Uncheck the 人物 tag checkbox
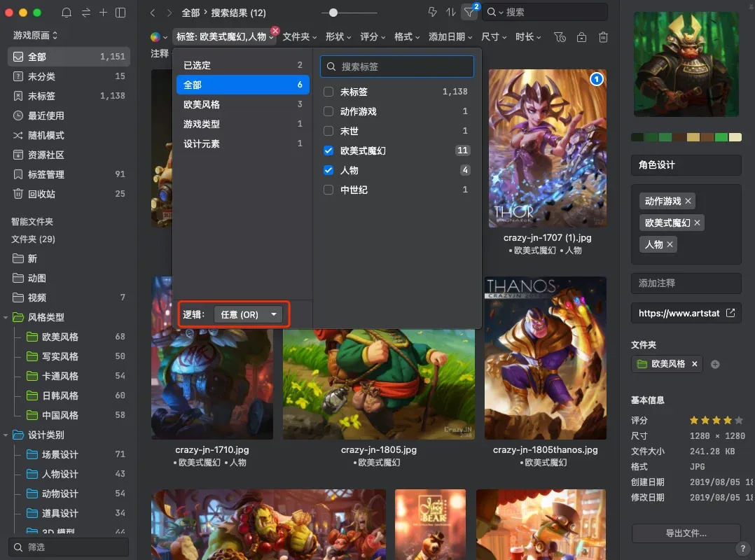755x560 pixels. point(328,170)
